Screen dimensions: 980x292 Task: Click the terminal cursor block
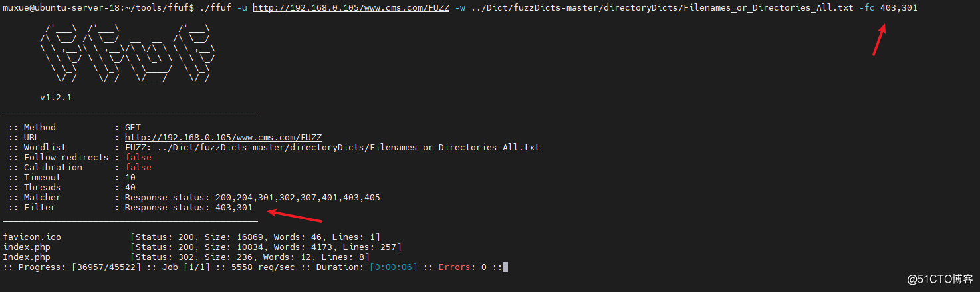click(x=505, y=267)
